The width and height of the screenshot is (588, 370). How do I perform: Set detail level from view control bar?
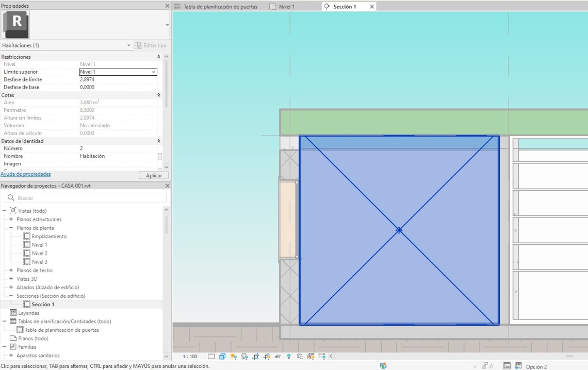tap(211, 356)
